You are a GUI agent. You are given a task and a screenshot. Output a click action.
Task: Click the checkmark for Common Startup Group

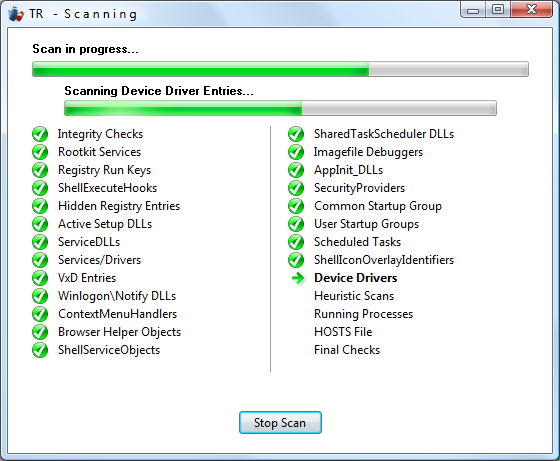tap(296, 206)
